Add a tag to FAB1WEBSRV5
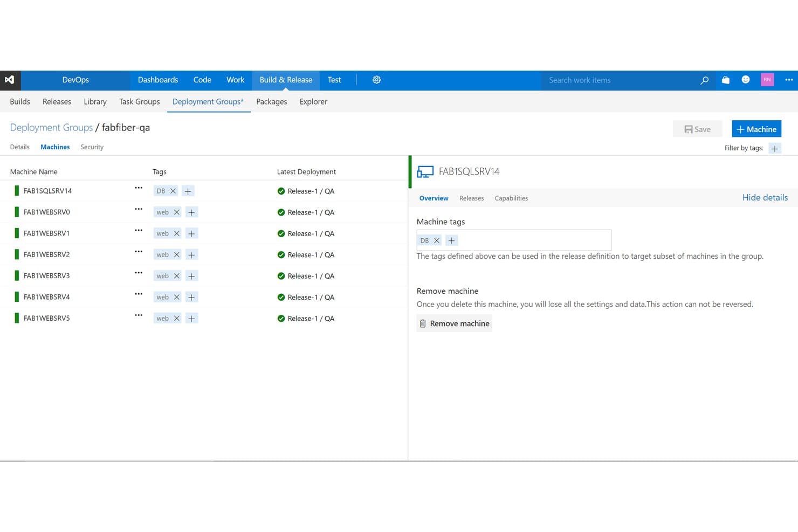This screenshot has width=798, height=532. click(191, 319)
